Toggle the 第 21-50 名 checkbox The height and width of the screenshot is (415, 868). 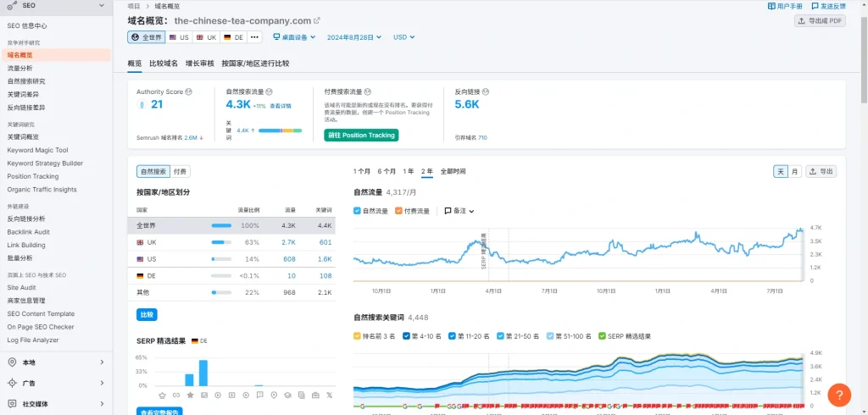click(500, 336)
